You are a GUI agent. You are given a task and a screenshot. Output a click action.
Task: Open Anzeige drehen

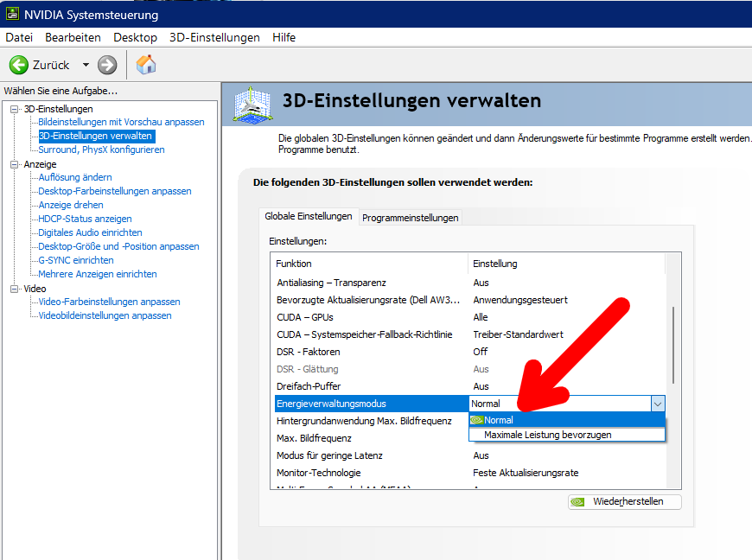click(x=71, y=205)
